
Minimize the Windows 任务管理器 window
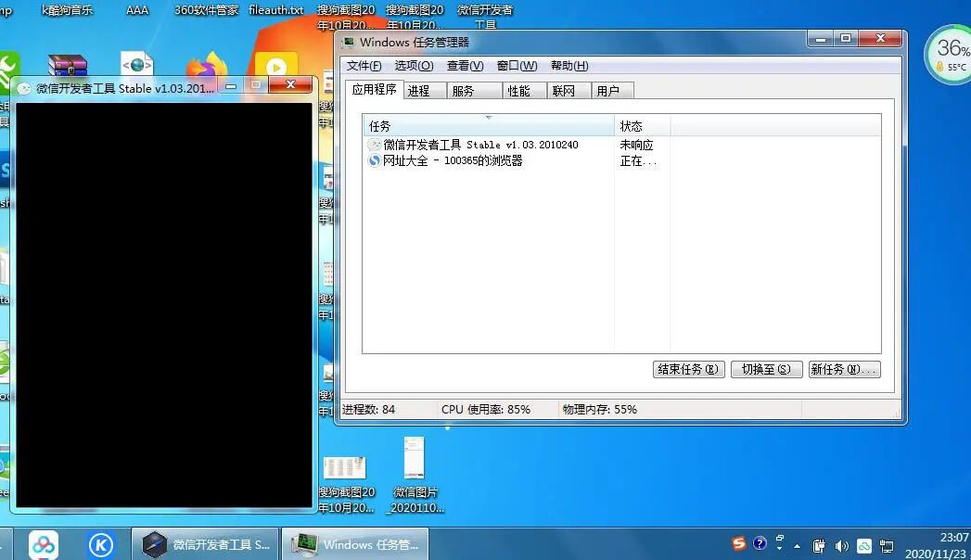(x=821, y=39)
